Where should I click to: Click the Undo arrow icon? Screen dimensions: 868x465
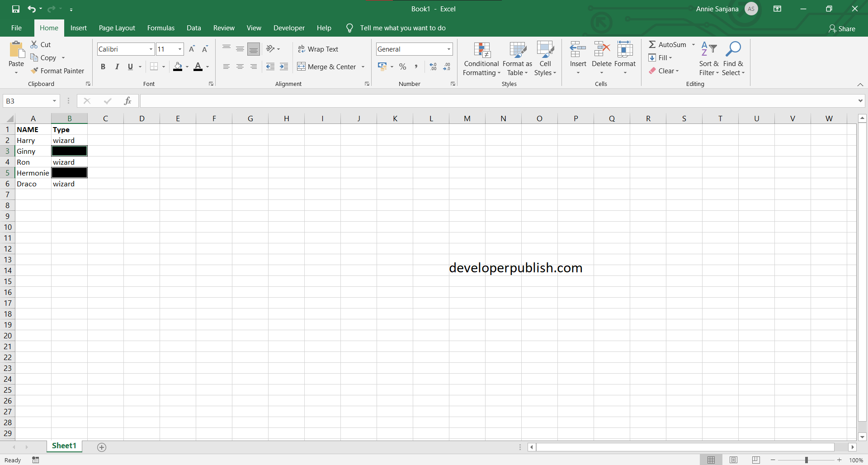pos(31,9)
